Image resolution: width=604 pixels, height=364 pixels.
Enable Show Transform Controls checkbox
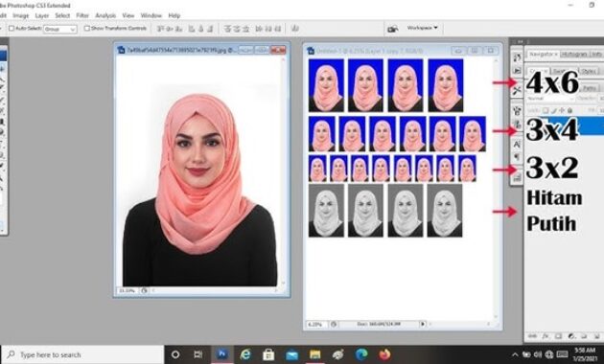click(86, 28)
